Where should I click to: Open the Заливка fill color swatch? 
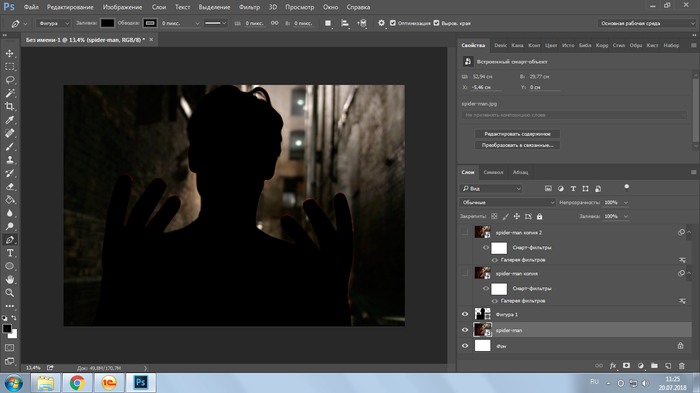tap(107, 23)
